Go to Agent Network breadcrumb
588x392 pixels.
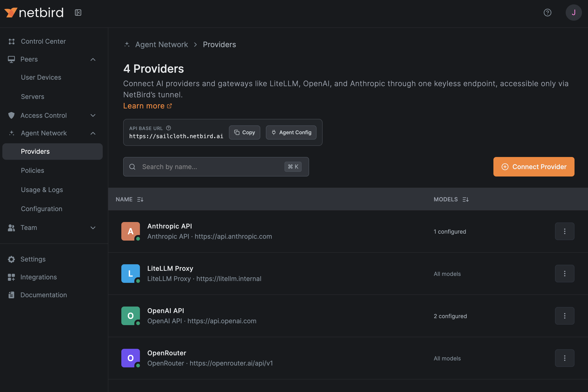pyautogui.click(x=162, y=45)
